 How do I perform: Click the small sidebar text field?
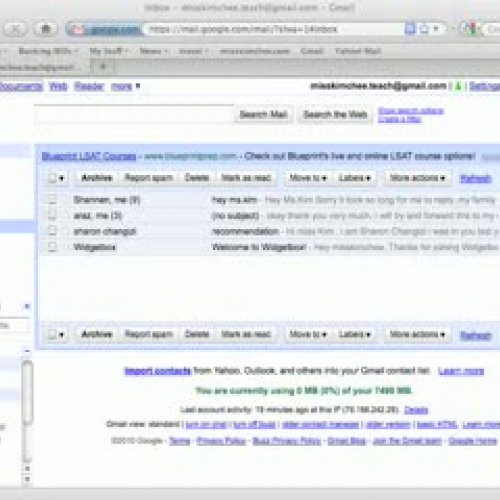pos(14,325)
